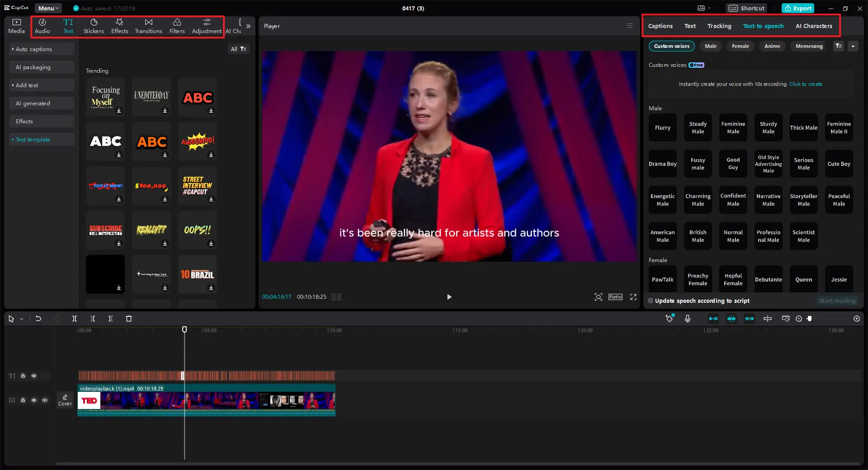Delete the selected clip with trash icon
Viewport: 868px width, 470px height.
[x=129, y=319]
